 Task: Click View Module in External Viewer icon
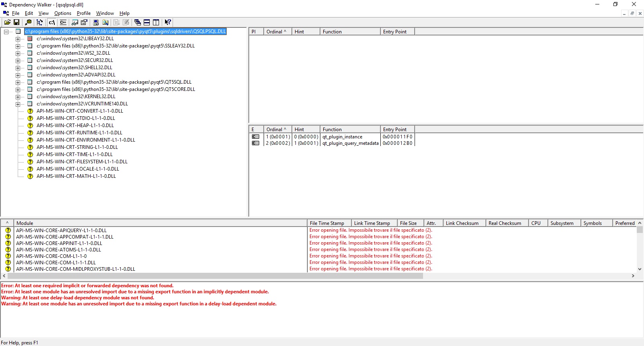click(x=75, y=23)
